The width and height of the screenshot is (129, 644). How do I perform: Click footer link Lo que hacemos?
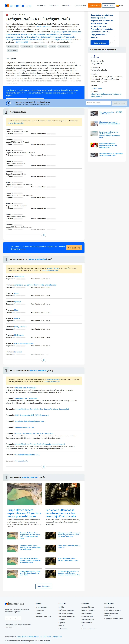tap(41, 607)
